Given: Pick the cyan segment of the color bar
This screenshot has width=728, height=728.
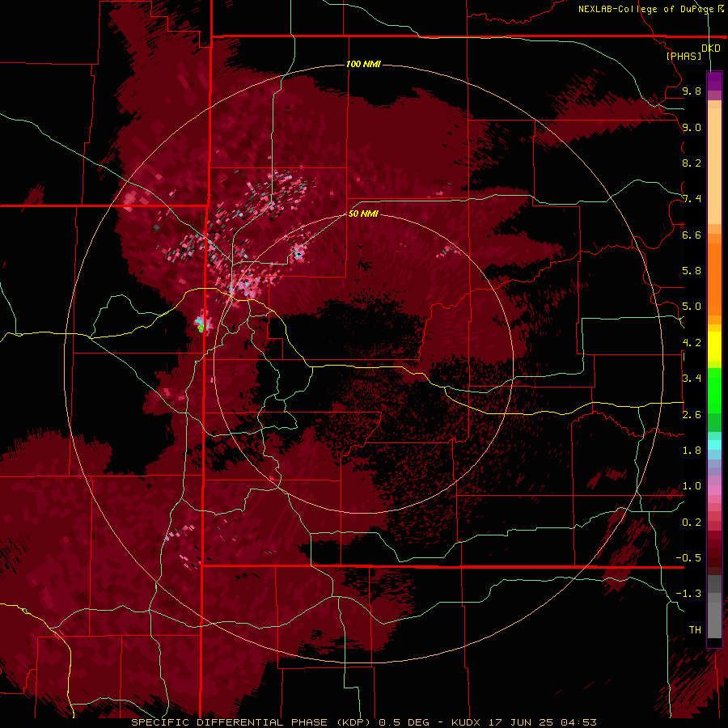Looking at the screenshot, I should coord(714,445).
